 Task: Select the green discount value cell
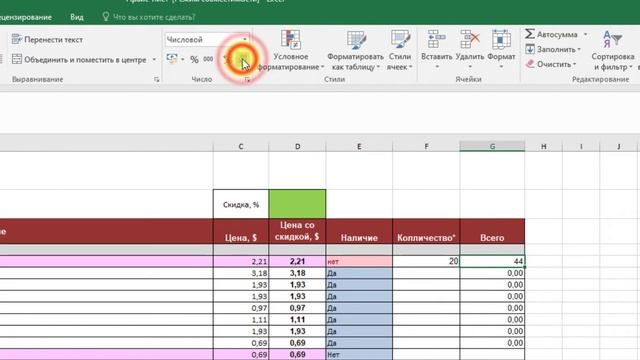[x=297, y=204]
